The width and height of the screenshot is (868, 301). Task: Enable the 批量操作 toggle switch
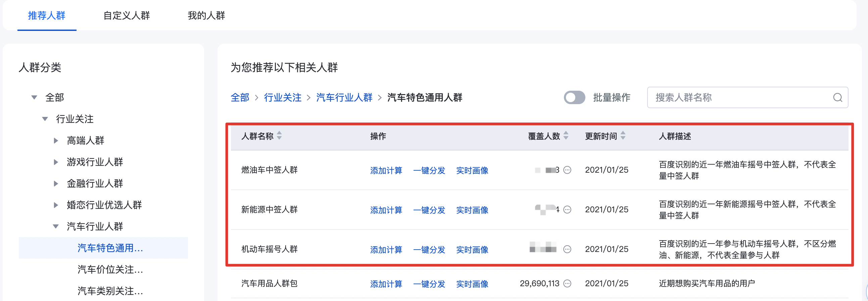[575, 98]
